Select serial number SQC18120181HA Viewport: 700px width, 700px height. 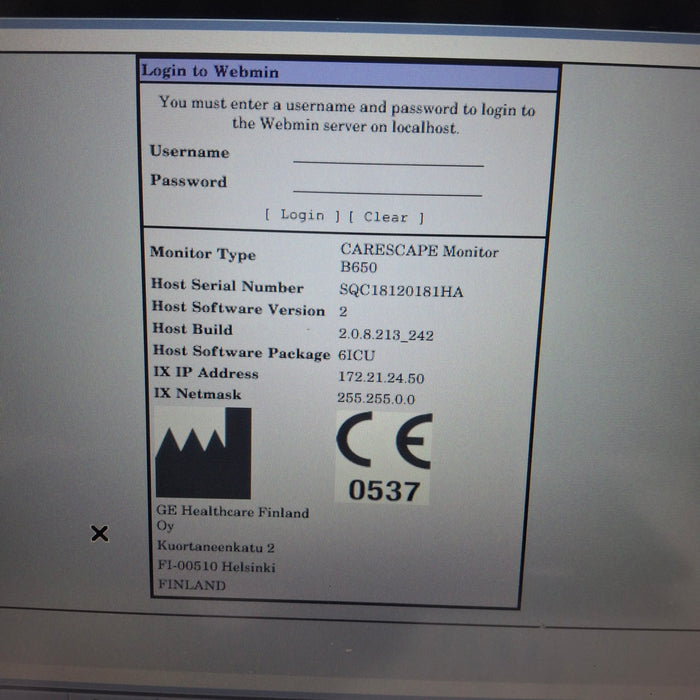401,291
